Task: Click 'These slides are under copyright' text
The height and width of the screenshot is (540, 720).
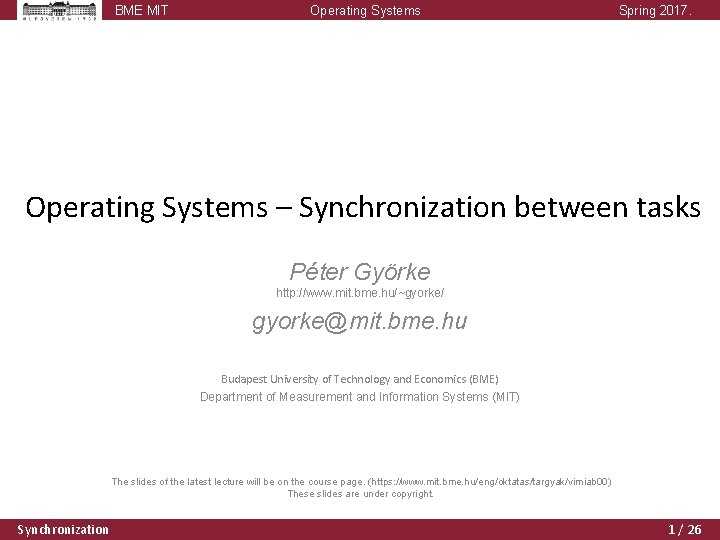Action: pyautogui.click(x=360, y=494)
